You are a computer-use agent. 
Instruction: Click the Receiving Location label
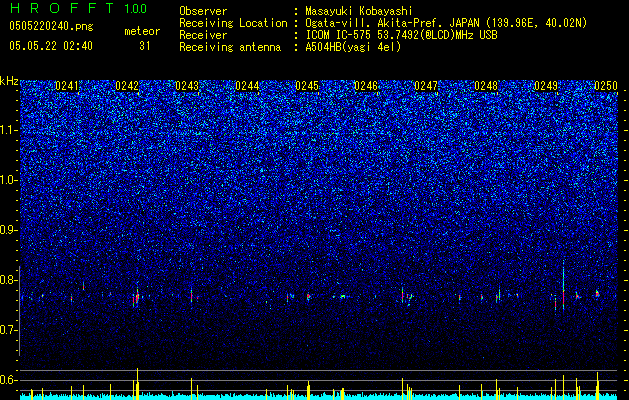(233, 23)
